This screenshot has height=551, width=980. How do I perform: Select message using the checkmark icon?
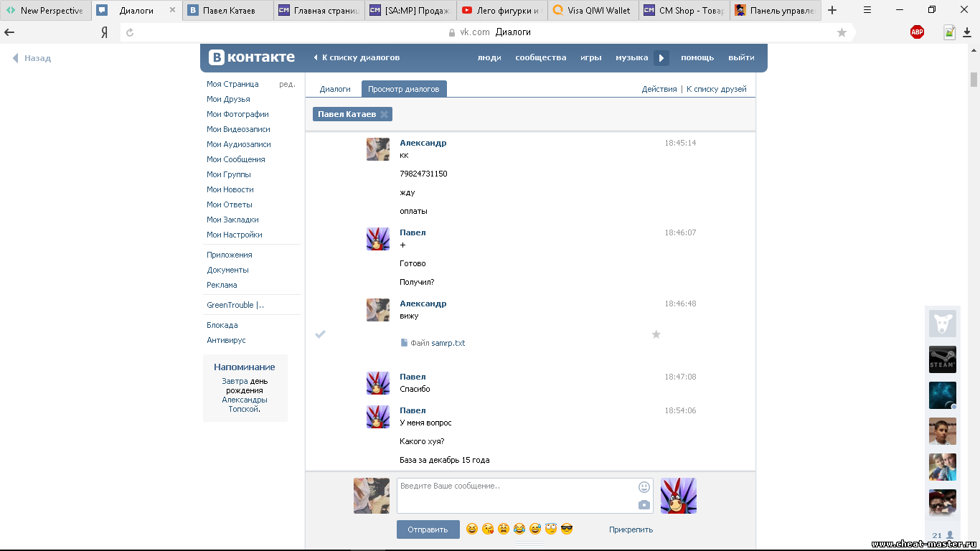[x=321, y=334]
